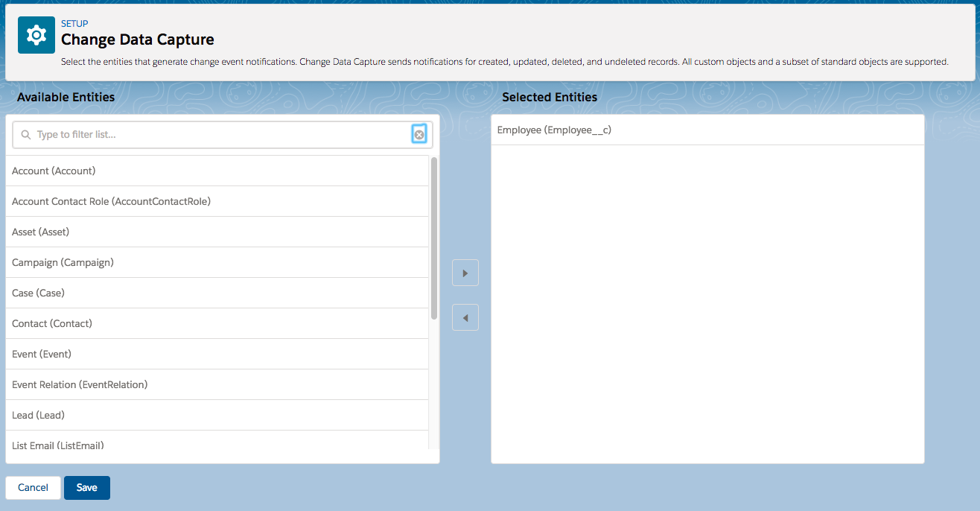
Task: Click the right arrow to add an entity
Action: (x=465, y=273)
